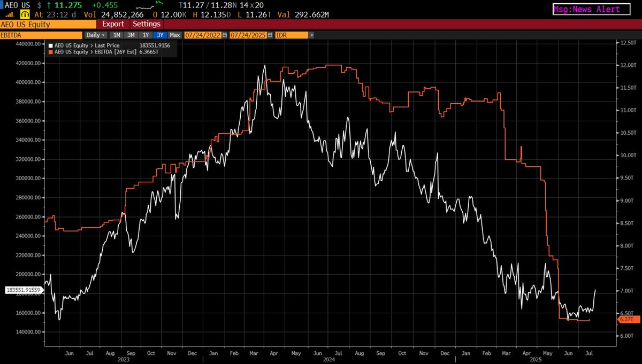Open the Export menu
642x364 pixels.
click(113, 24)
